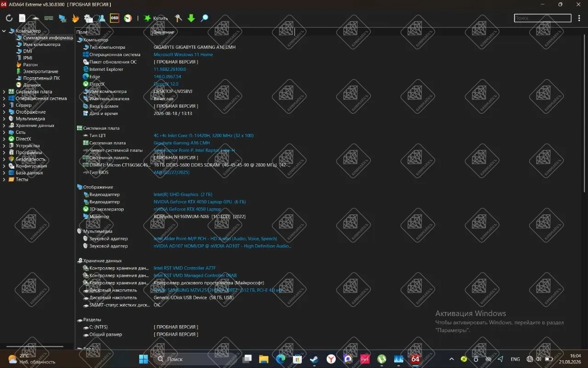Open the Intel(R) UHD Graphics link
588x368 pixels.
[x=183, y=195]
